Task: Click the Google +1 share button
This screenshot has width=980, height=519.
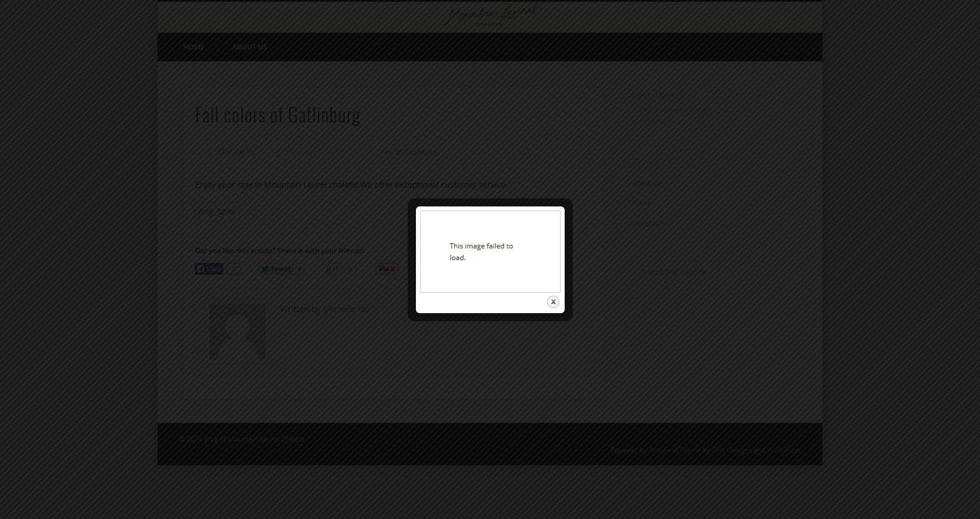Action: pos(332,269)
